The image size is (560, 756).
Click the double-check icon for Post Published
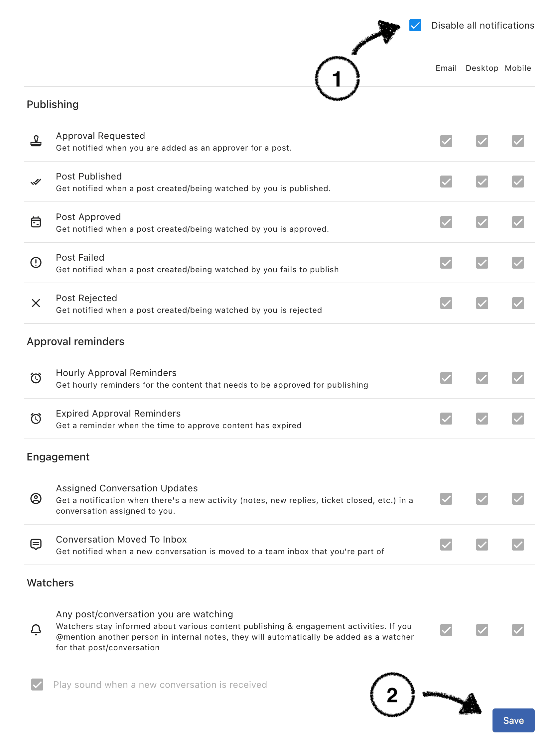36,182
